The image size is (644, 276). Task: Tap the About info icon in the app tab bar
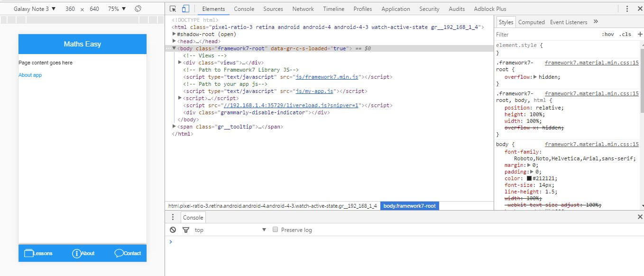coord(76,253)
